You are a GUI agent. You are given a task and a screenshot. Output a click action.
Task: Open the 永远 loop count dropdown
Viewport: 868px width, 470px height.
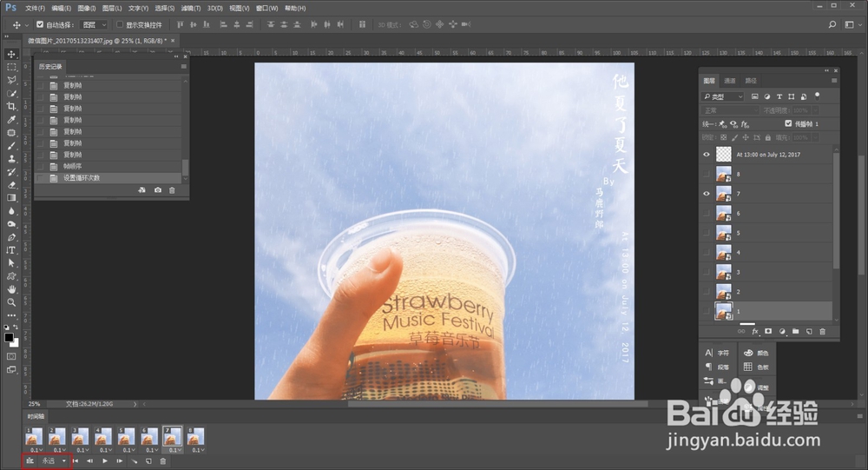54,461
